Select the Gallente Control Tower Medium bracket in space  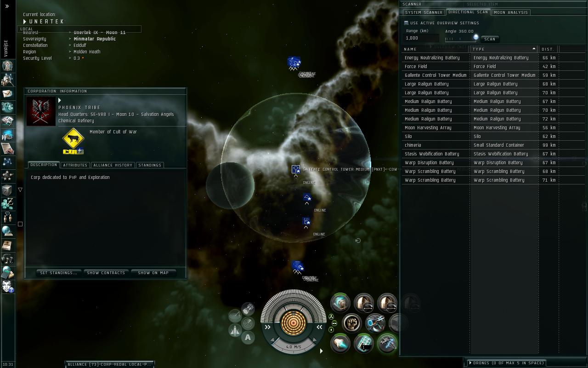296,170
